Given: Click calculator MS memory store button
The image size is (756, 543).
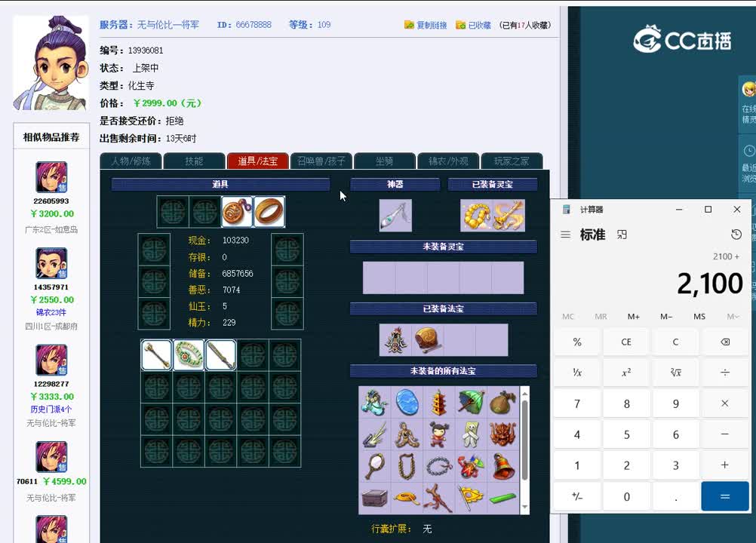Looking at the screenshot, I should pos(699,317).
